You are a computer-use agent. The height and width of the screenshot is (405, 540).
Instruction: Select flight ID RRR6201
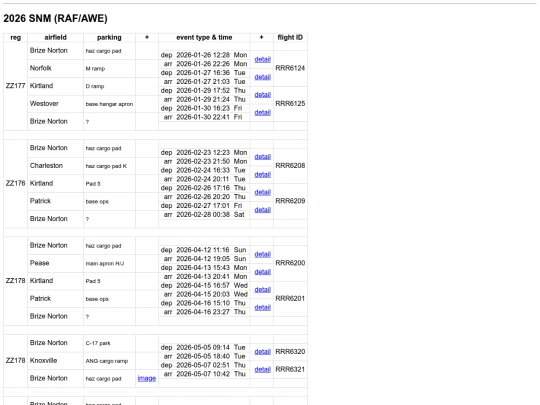pyautogui.click(x=290, y=299)
